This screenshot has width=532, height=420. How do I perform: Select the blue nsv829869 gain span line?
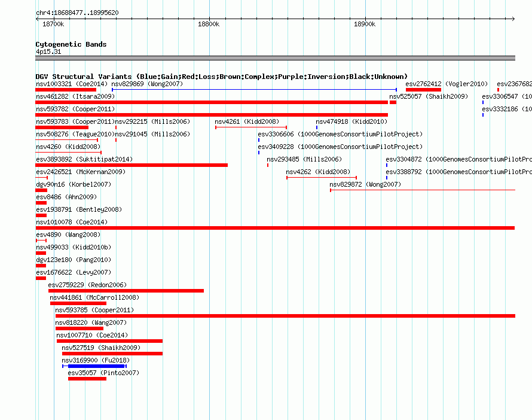point(255,90)
